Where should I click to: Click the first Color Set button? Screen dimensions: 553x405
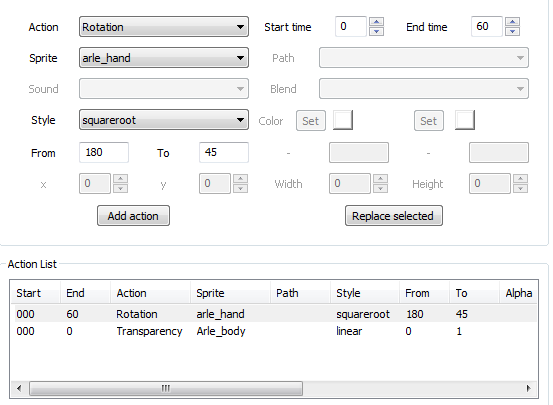[311, 121]
